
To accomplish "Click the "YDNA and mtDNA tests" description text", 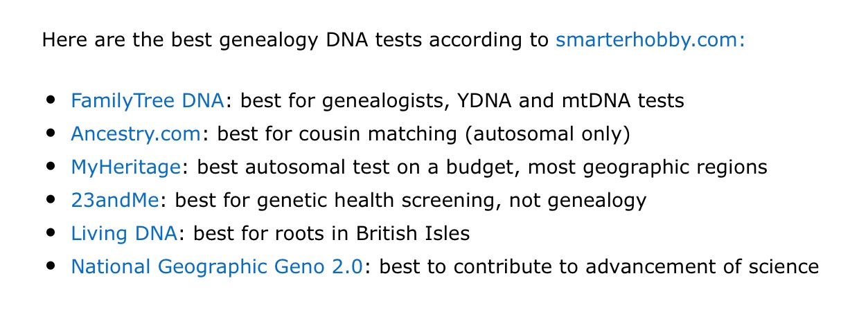I will tap(570, 101).
